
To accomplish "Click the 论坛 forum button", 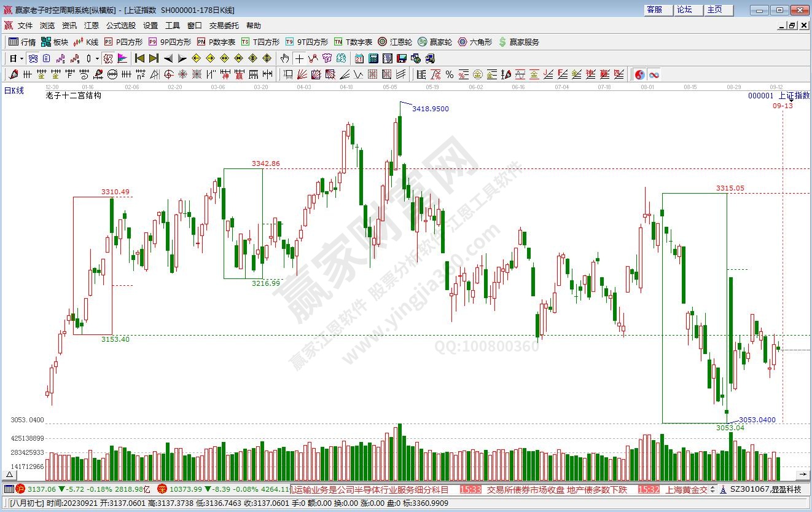I will pos(684,10).
